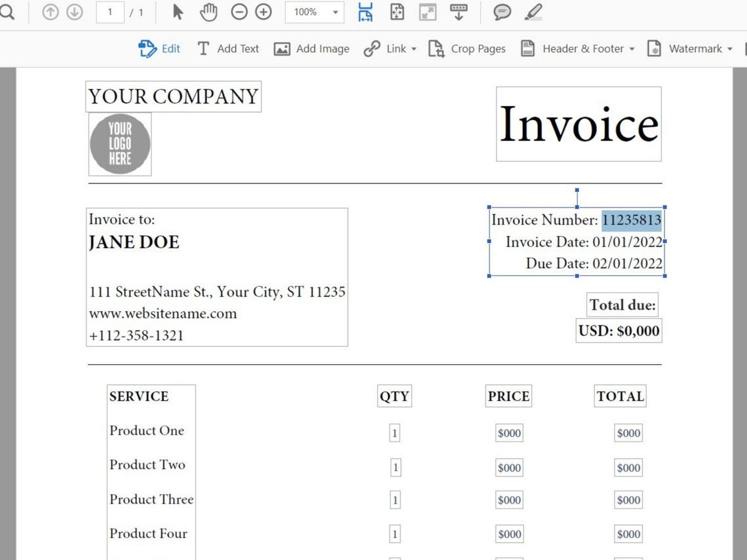The image size is (747, 560).
Task: Go to the next page with down arrow
Action: tap(75, 12)
